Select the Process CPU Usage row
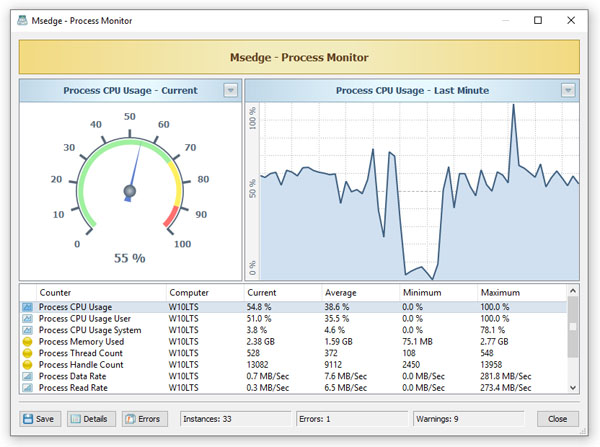 point(293,307)
